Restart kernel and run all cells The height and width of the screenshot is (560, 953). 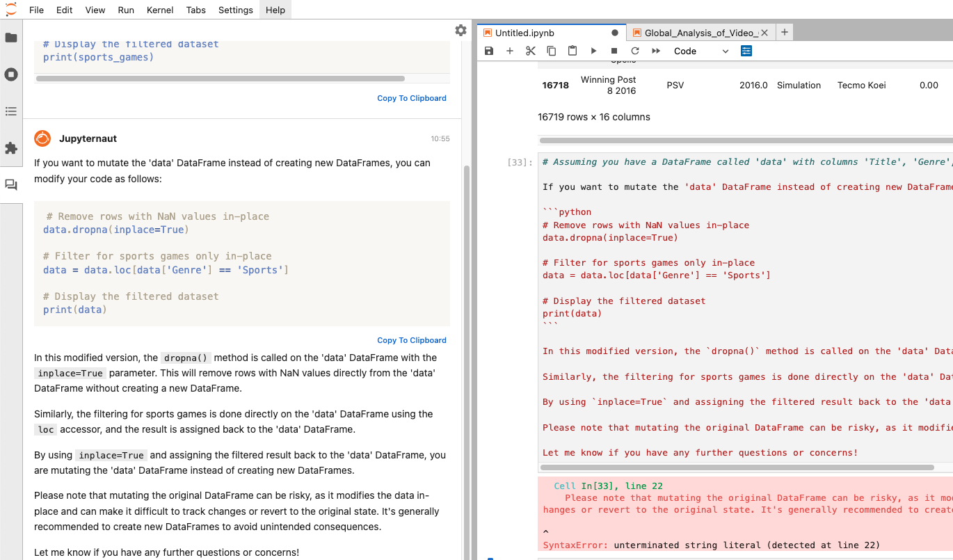656,51
